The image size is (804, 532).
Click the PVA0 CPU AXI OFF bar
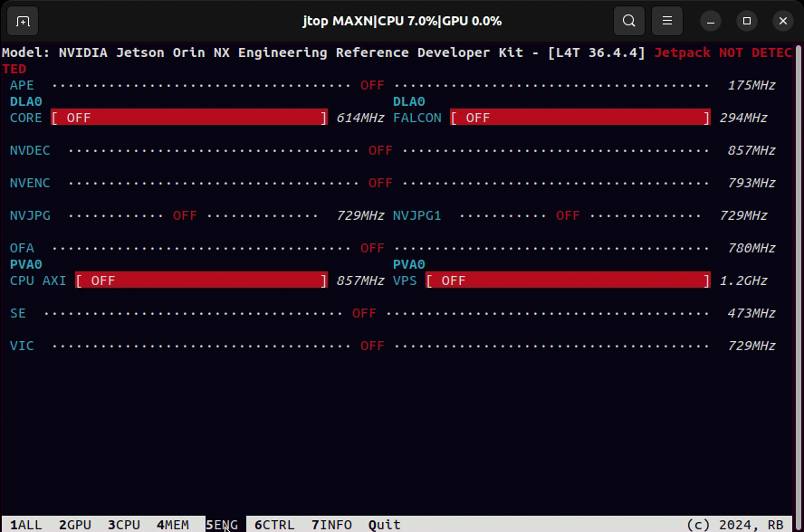[201, 280]
